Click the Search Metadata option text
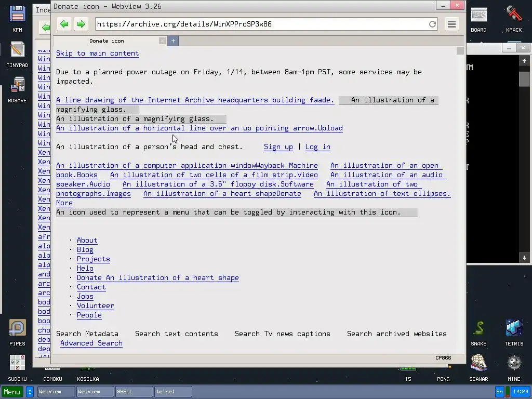Image resolution: width=532 pixels, height=399 pixels. point(87,334)
